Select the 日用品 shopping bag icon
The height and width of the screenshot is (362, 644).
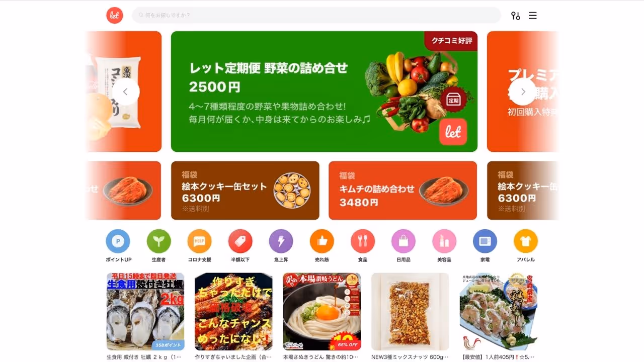[x=404, y=241]
